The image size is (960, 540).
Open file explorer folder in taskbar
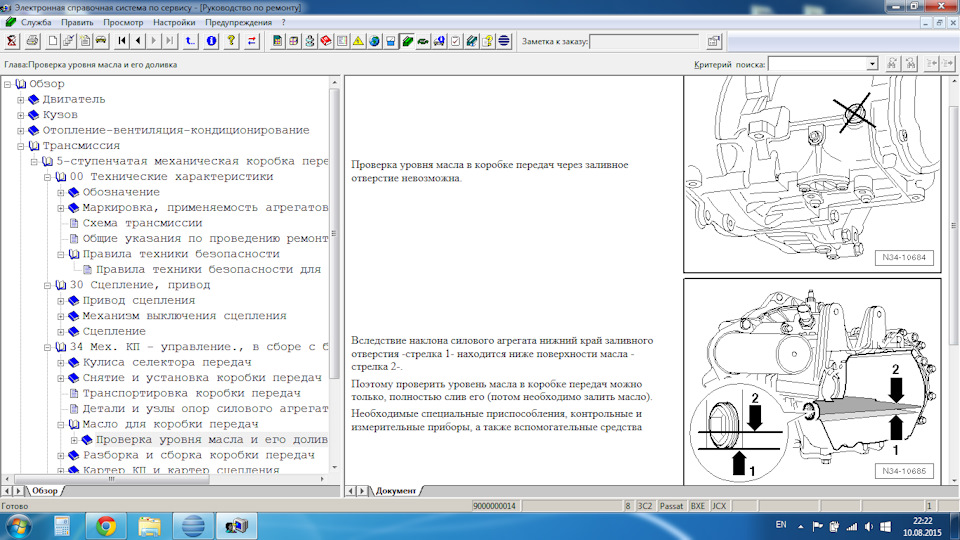tap(149, 526)
